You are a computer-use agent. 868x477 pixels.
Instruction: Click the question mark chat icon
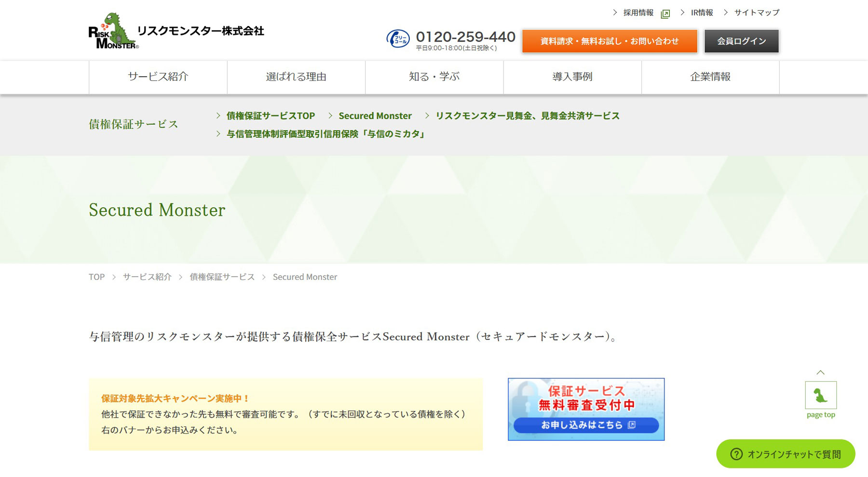click(736, 454)
